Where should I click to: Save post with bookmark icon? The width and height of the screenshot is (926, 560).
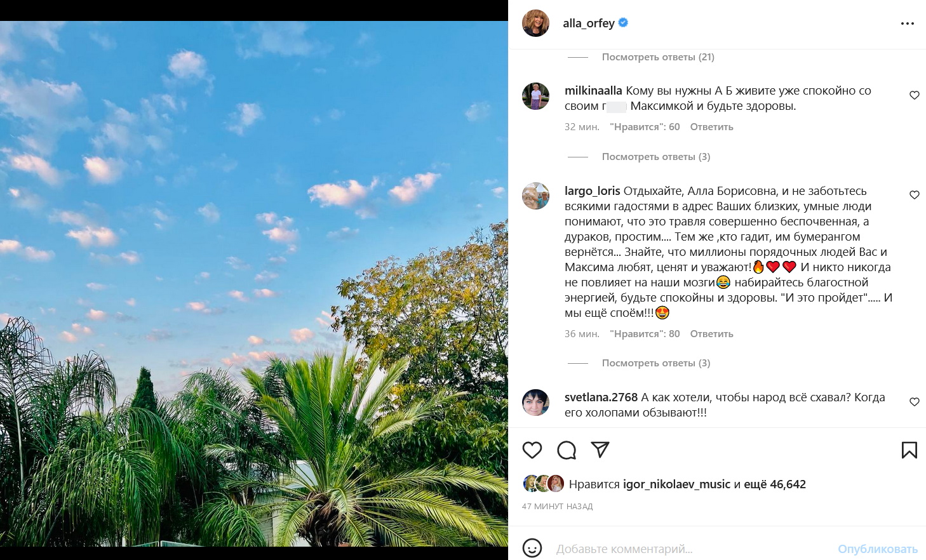pos(909,450)
